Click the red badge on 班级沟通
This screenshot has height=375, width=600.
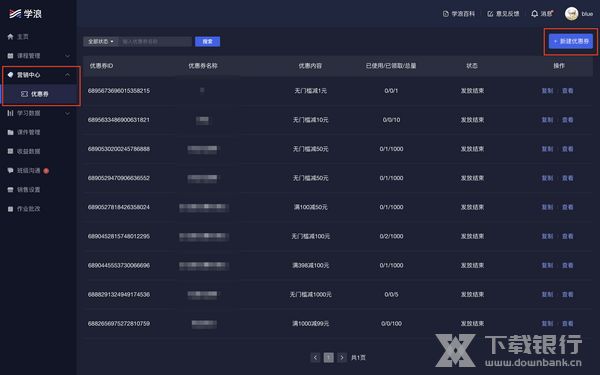46,171
